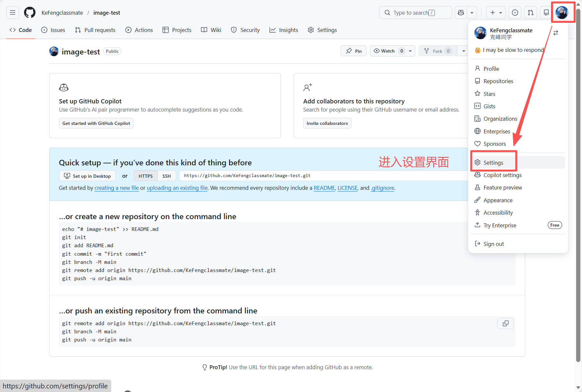
Task: Follow the uploading an existing file link
Action: 177,188
